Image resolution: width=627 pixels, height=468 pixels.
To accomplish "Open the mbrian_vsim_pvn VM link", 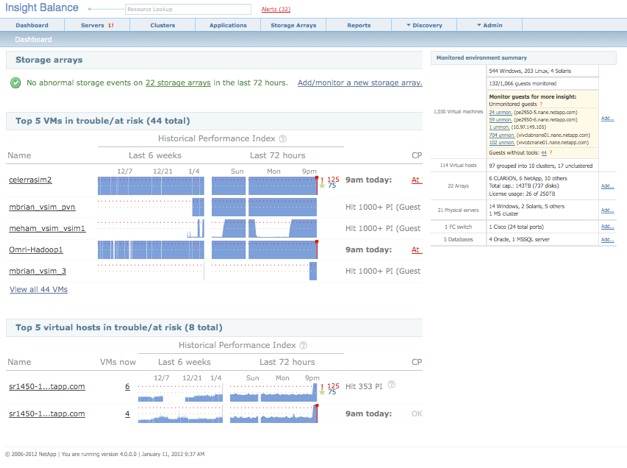I will coord(42,207).
